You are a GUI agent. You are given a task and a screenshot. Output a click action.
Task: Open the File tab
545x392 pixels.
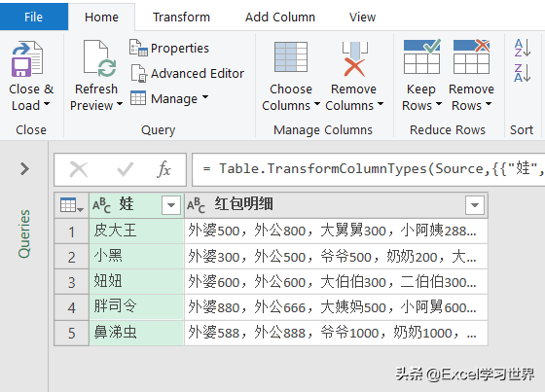34,17
